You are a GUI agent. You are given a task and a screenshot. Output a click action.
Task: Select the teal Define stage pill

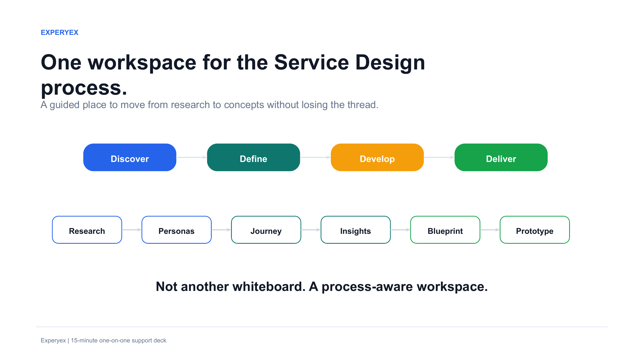pos(254,157)
